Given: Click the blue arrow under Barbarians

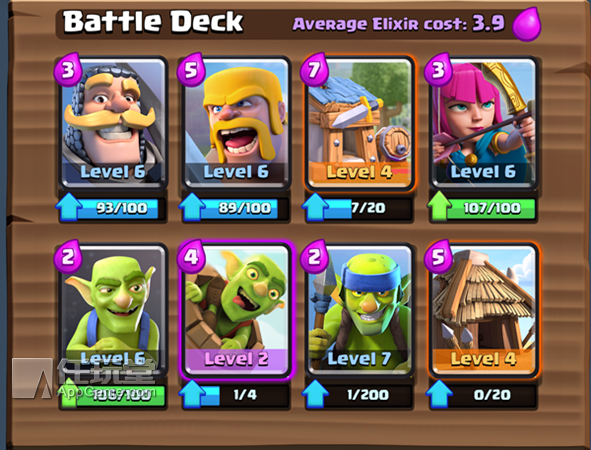Looking at the screenshot, I should click(192, 207).
